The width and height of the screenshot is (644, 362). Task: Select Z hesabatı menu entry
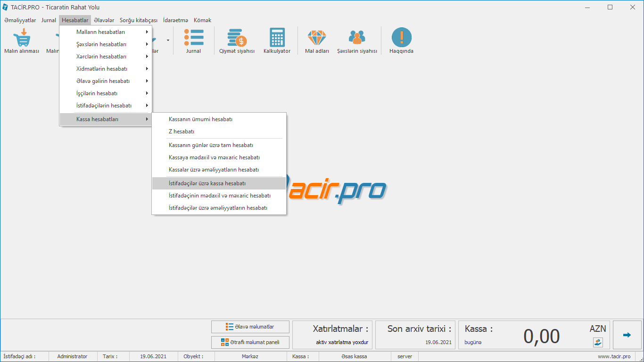coord(182,132)
